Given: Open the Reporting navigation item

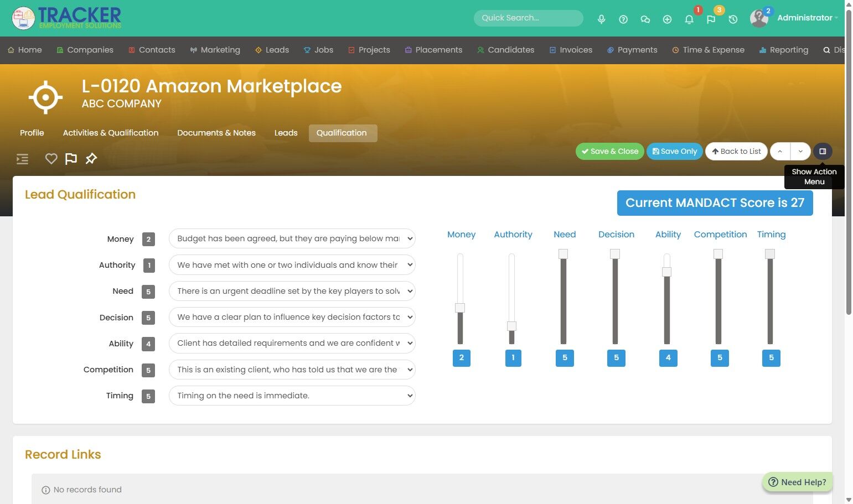Looking at the screenshot, I should pos(784,50).
